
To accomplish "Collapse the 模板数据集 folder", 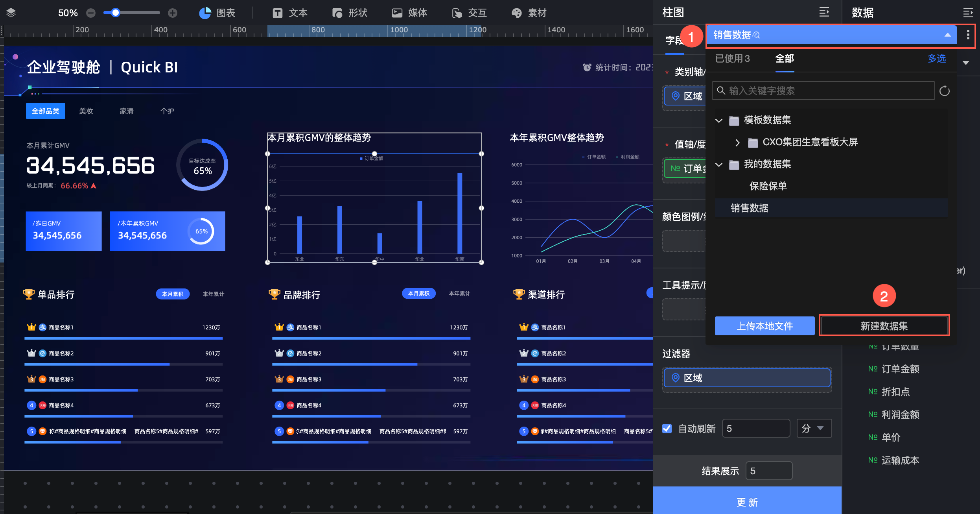I will click(719, 120).
